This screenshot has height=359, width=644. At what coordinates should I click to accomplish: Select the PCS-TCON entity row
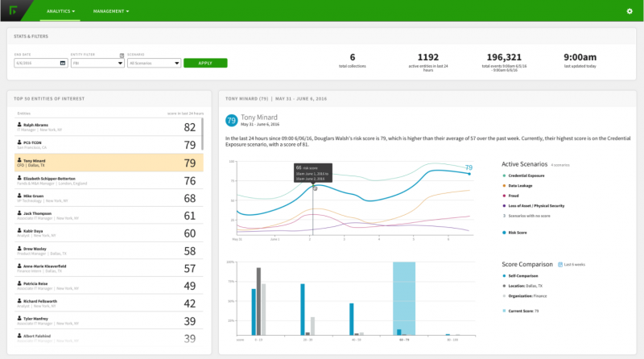109,145
